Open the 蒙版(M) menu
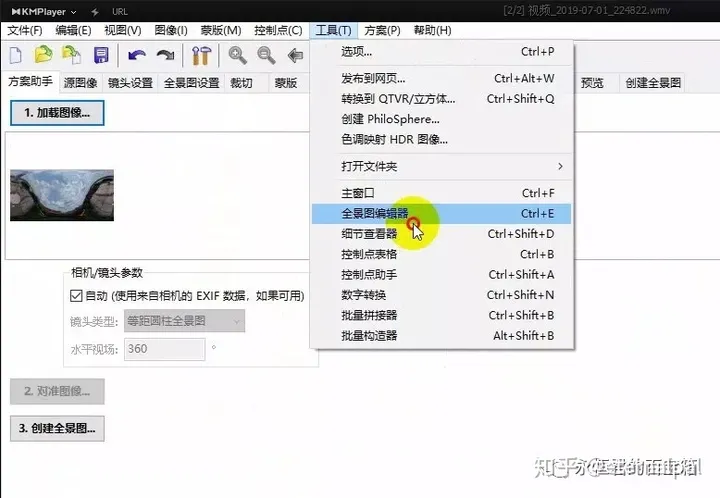The width and height of the screenshot is (720, 498). pos(221,30)
